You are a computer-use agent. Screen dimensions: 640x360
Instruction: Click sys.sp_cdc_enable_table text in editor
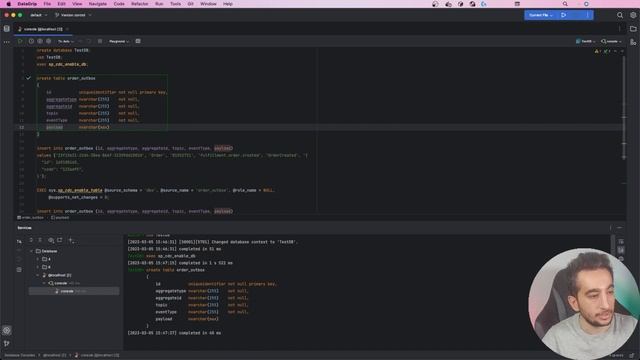click(x=76, y=190)
